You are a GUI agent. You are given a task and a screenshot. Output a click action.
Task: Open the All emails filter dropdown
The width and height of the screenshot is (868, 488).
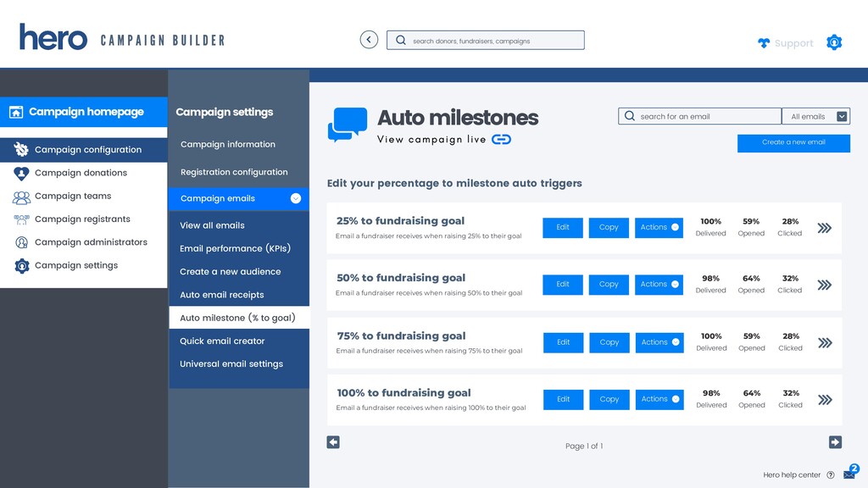coord(816,116)
